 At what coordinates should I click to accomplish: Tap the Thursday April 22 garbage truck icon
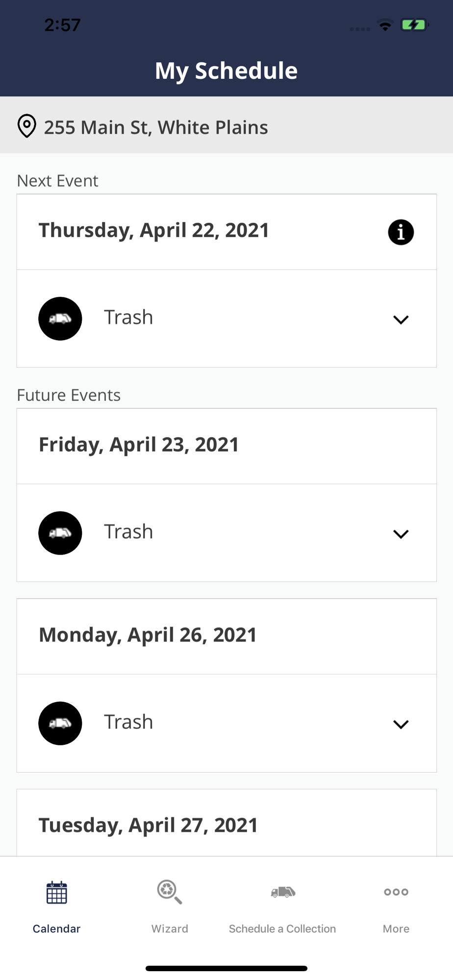pos(60,318)
